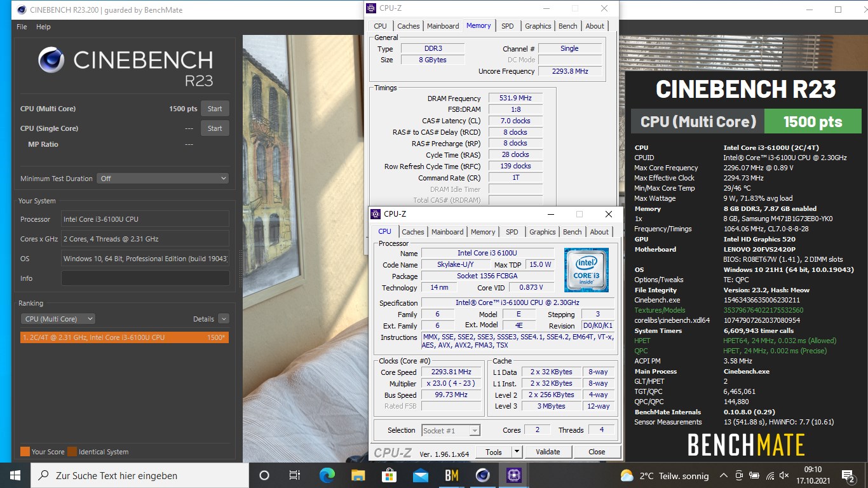Switch to About tab in front CPU-Z
Viewport: 868px width, 488px height.
[599, 232]
